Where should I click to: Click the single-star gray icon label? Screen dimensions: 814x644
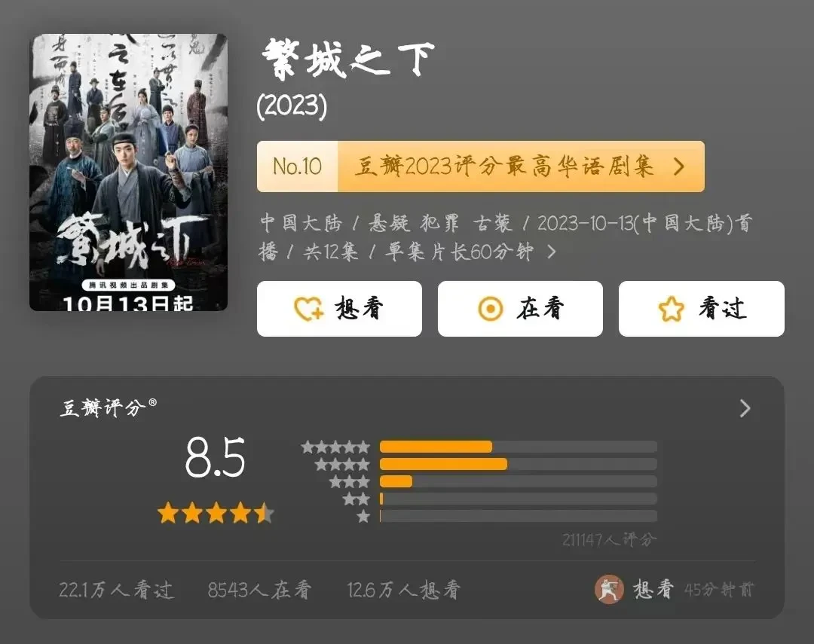click(x=363, y=517)
